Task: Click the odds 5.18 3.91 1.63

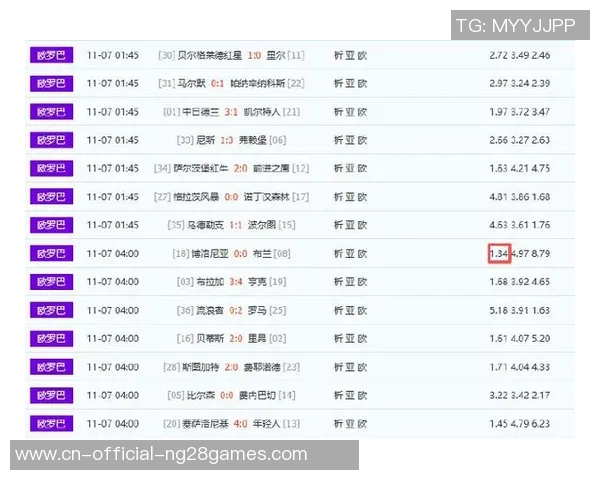Action: 519,310
